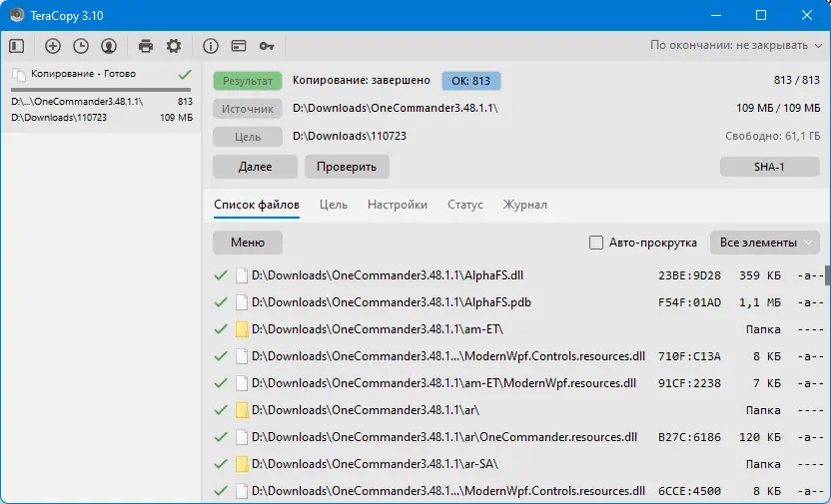831x504 pixels.
Task: Add a new job with the plus icon
Action: 53,46
